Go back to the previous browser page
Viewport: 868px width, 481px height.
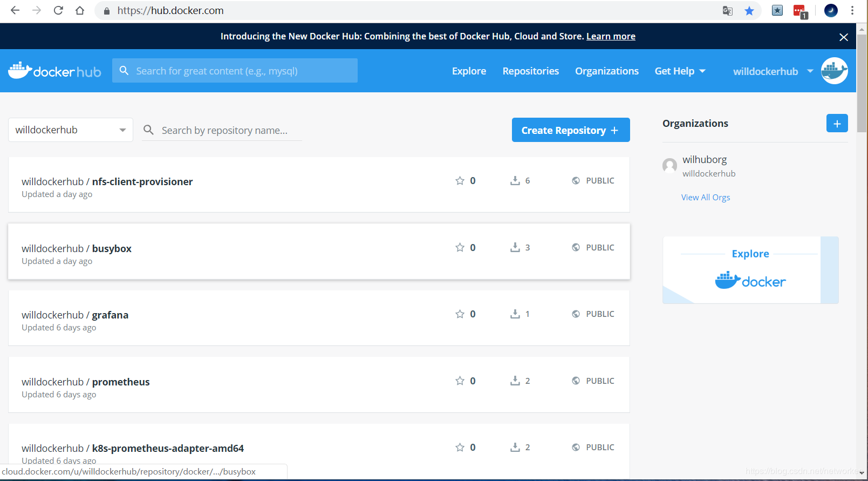point(15,10)
